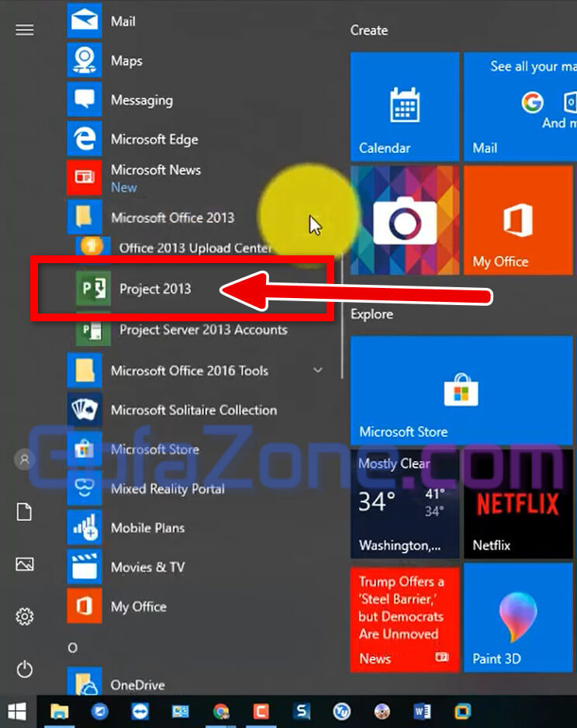This screenshot has width=577, height=728.
Task: Open the Power options menu
Action: pos(25,669)
